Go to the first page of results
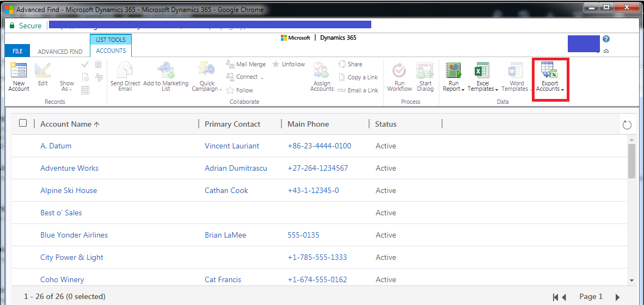The width and height of the screenshot is (644, 305). [556, 297]
